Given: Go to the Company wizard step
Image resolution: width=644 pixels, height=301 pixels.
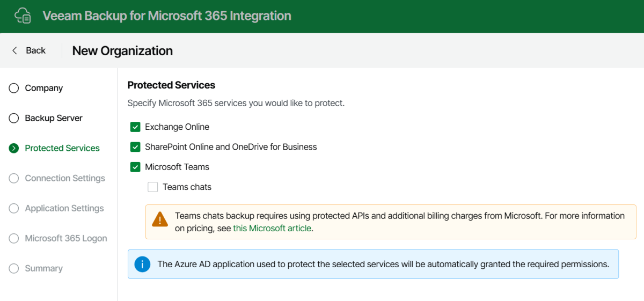Looking at the screenshot, I should 44,88.
